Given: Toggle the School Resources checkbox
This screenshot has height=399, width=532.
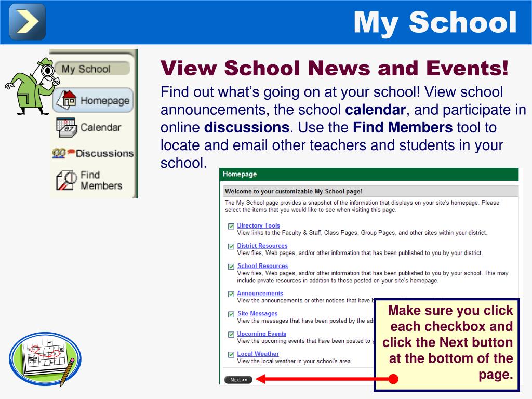Looking at the screenshot, I should click(x=231, y=267).
